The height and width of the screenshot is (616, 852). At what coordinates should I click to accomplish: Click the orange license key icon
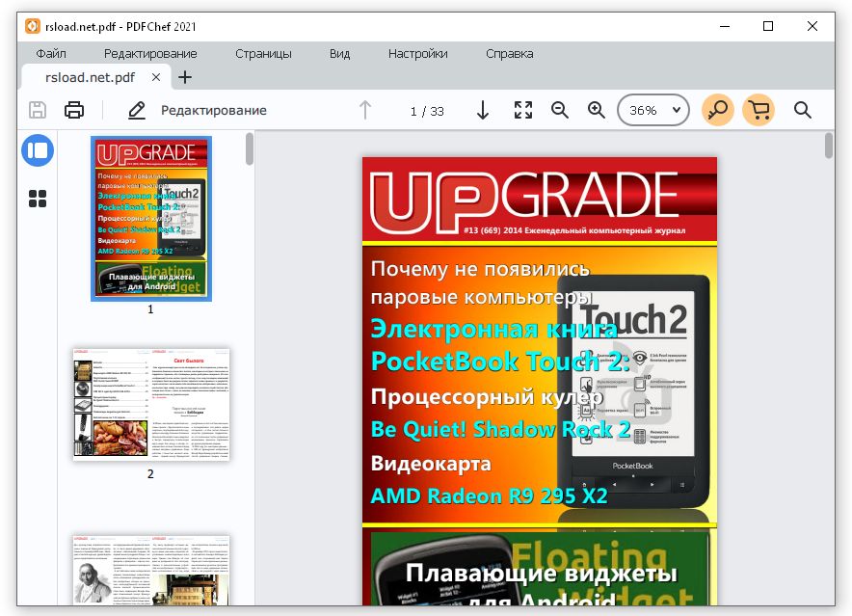[x=717, y=110]
